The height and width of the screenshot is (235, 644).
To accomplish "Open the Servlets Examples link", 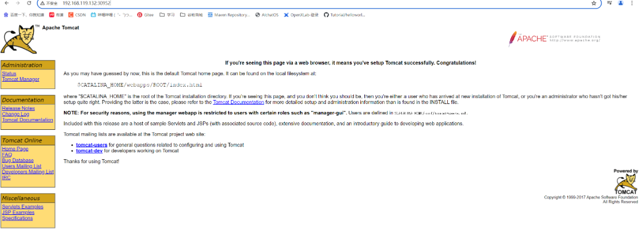I will 22,207.
